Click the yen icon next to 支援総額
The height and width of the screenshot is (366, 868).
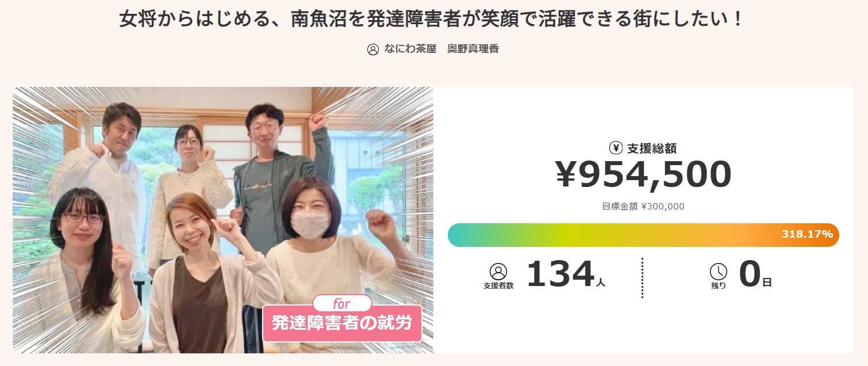point(616,148)
